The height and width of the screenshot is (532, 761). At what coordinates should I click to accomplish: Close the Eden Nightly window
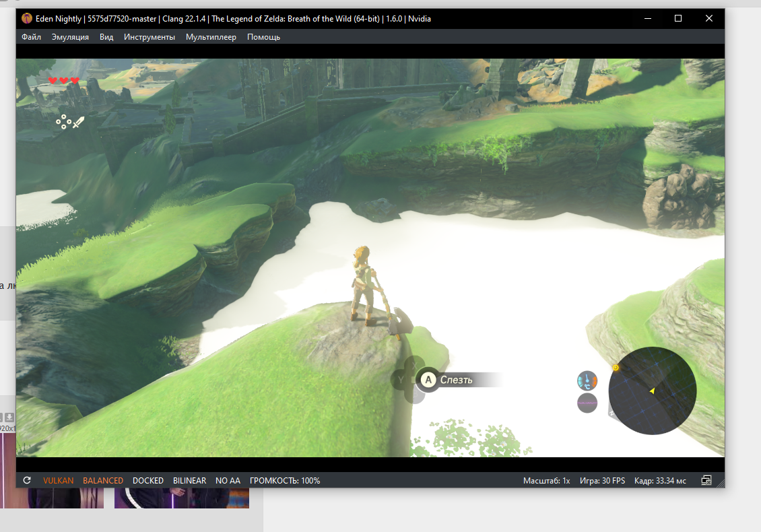tap(709, 18)
